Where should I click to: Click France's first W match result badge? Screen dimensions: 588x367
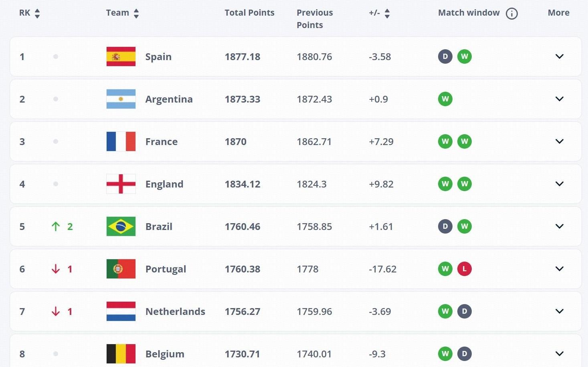[445, 141]
